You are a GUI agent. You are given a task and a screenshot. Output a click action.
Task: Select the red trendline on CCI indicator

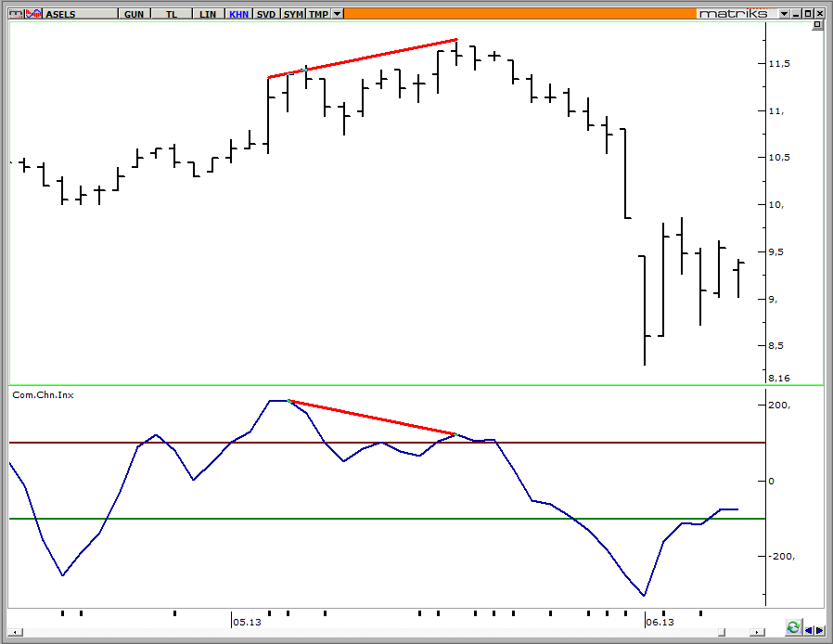[372, 418]
